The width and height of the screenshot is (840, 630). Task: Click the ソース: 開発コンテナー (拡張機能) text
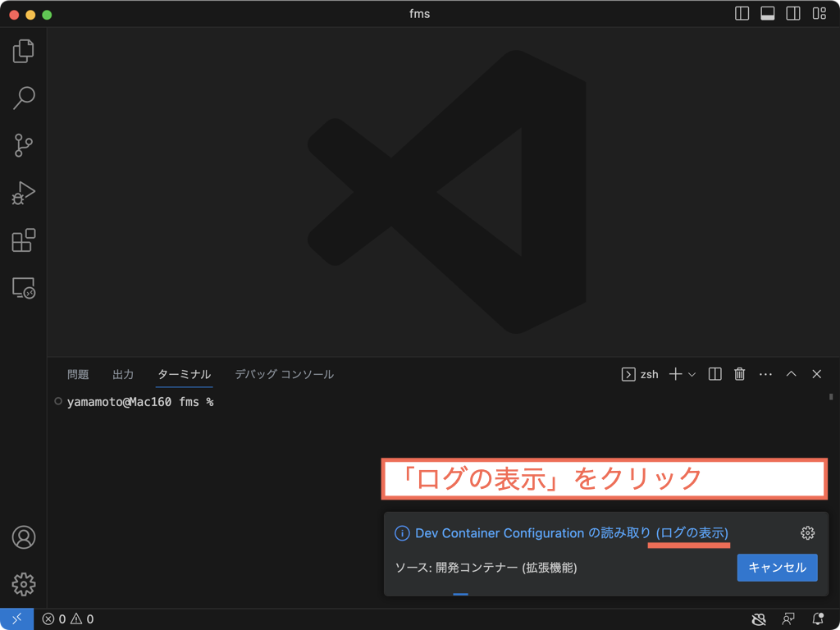tap(486, 568)
